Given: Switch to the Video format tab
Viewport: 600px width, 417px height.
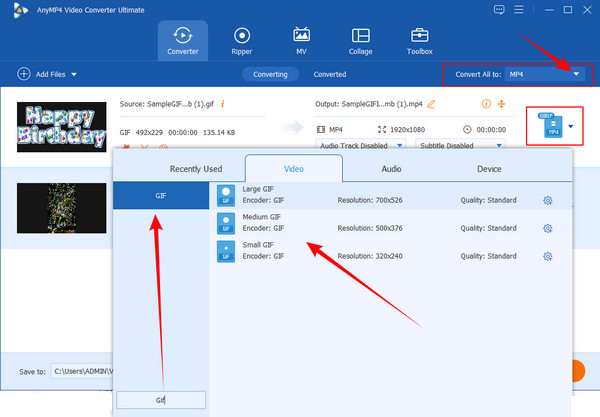Looking at the screenshot, I should tap(293, 169).
